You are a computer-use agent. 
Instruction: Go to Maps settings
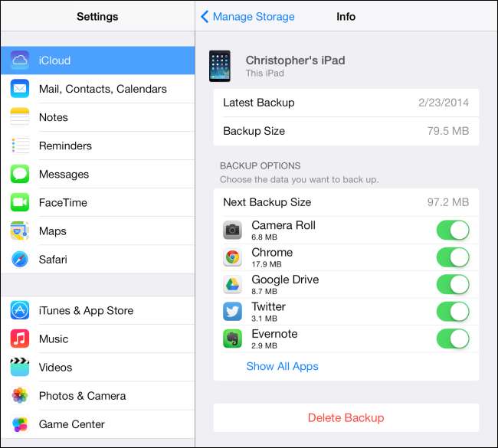coord(98,231)
